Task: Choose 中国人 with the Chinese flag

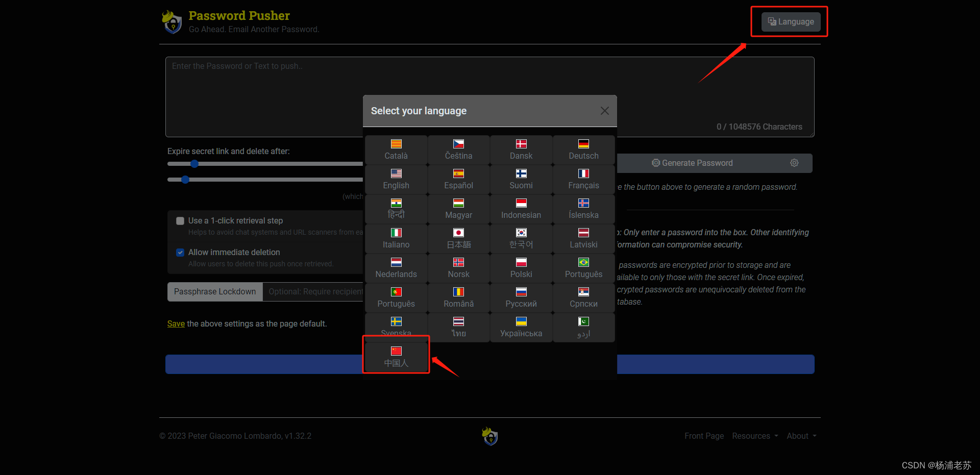Action: (x=396, y=356)
